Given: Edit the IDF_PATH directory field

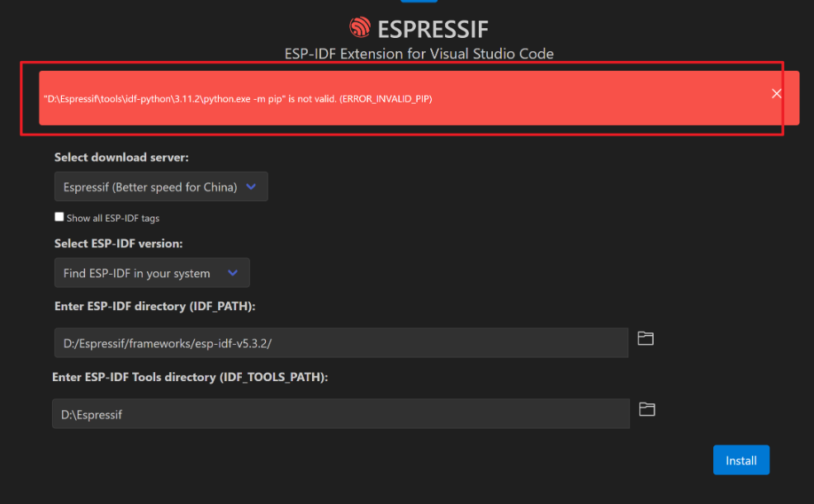Looking at the screenshot, I should [341, 343].
